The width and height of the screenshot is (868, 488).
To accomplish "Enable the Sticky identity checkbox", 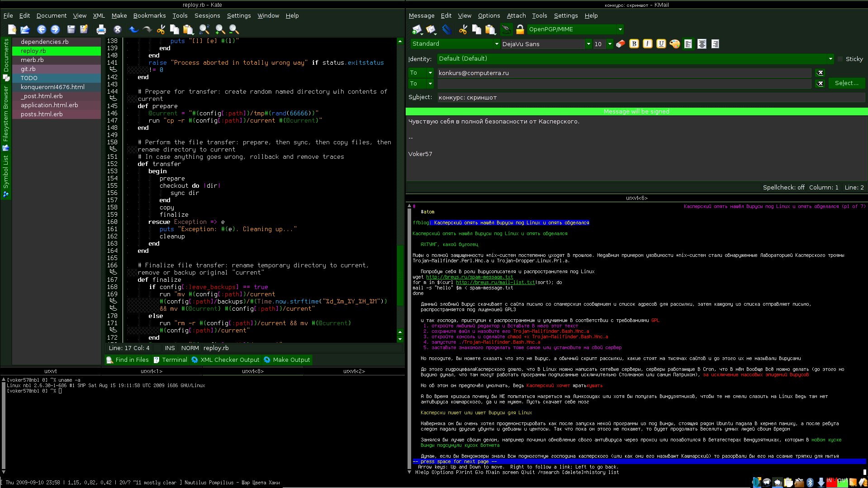I will pyautogui.click(x=840, y=59).
